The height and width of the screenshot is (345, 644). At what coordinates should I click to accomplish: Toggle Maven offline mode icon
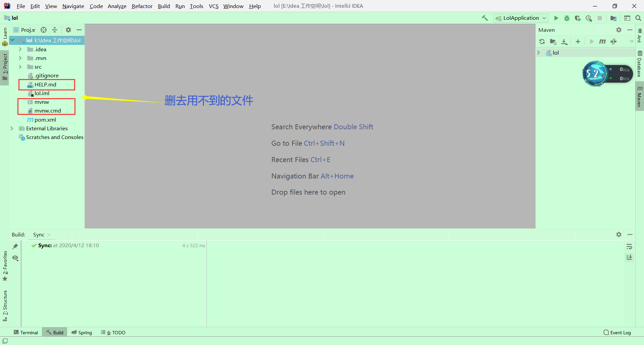[613, 42]
